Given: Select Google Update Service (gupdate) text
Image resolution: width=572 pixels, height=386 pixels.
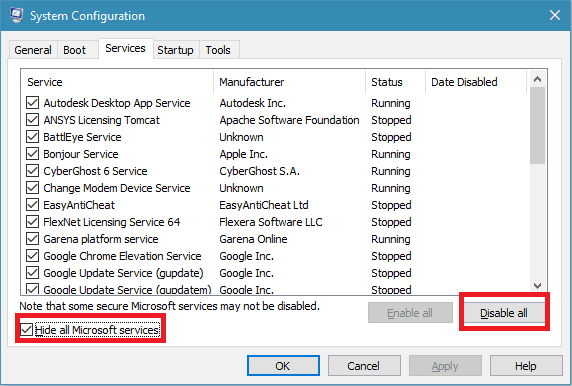Looking at the screenshot, I should tap(123, 273).
